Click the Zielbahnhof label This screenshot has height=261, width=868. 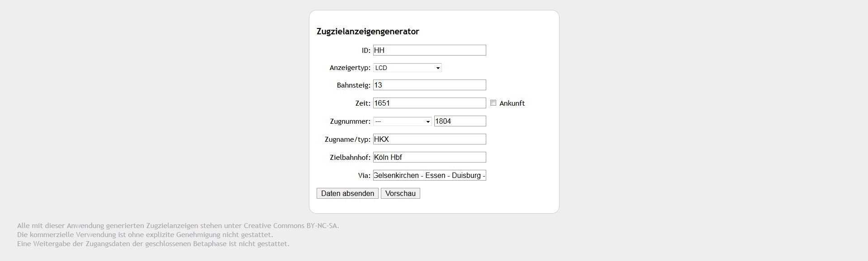350,158
